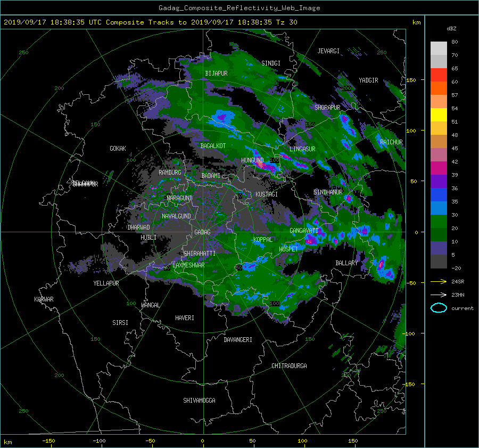The height and width of the screenshot is (448, 479).
Task: Click the yellow 51 dBZ color swatch
Action: pos(439,115)
